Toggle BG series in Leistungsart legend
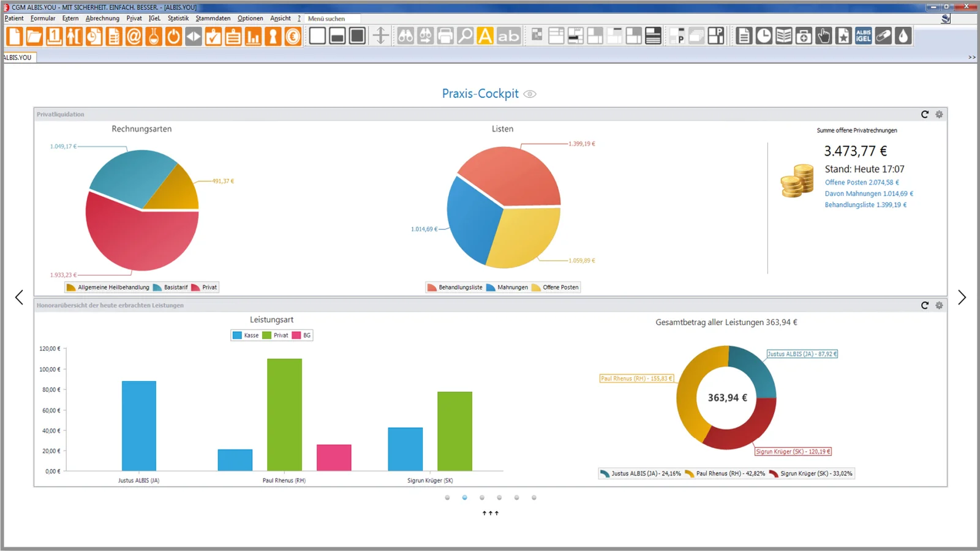 click(301, 335)
